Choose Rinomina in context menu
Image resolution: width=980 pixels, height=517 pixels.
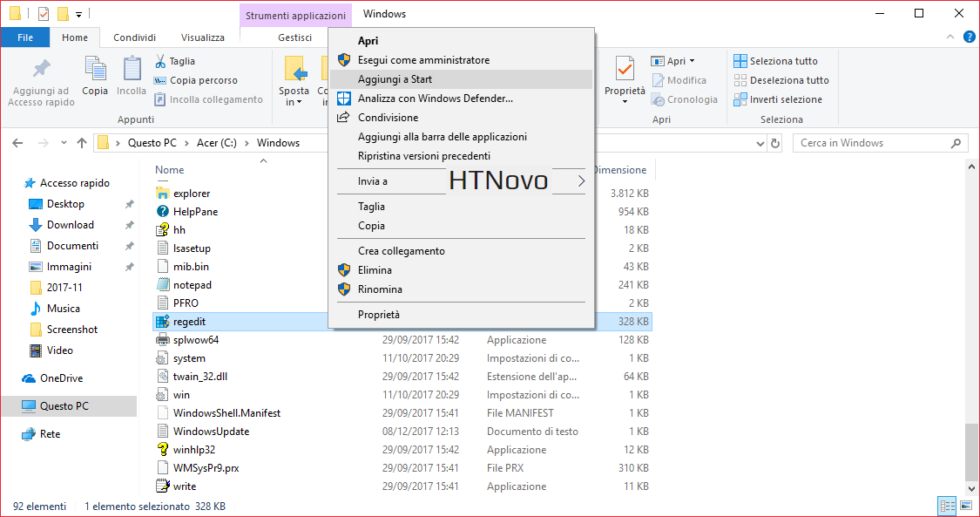coord(461,289)
